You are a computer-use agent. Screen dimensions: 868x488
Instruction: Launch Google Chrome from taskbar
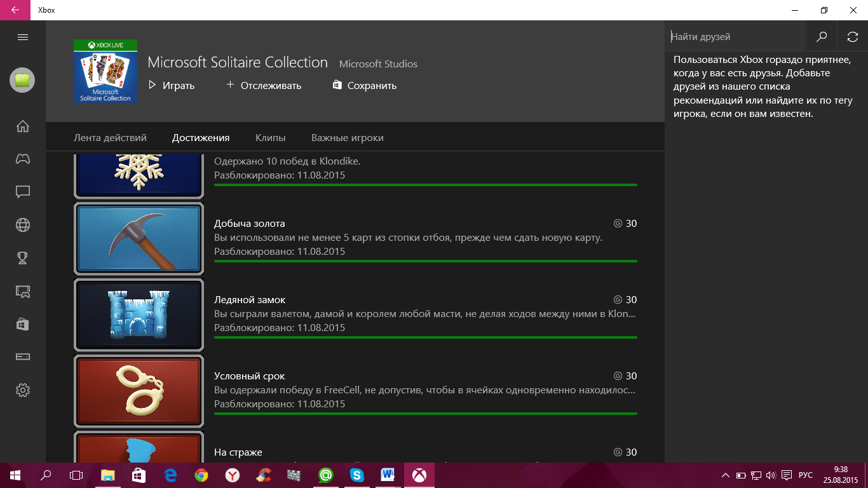(201, 475)
